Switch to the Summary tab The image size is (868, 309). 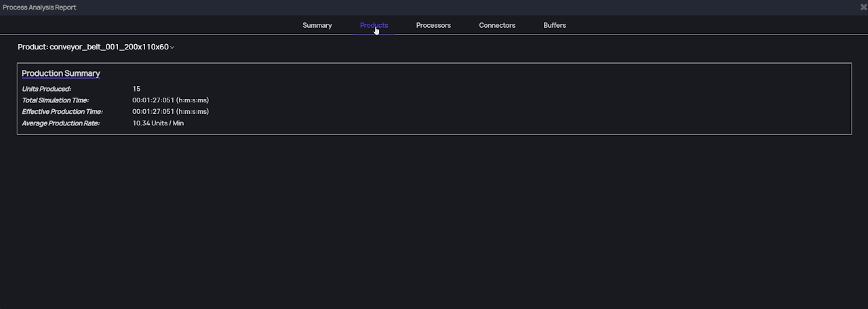click(x=317, y=25)
